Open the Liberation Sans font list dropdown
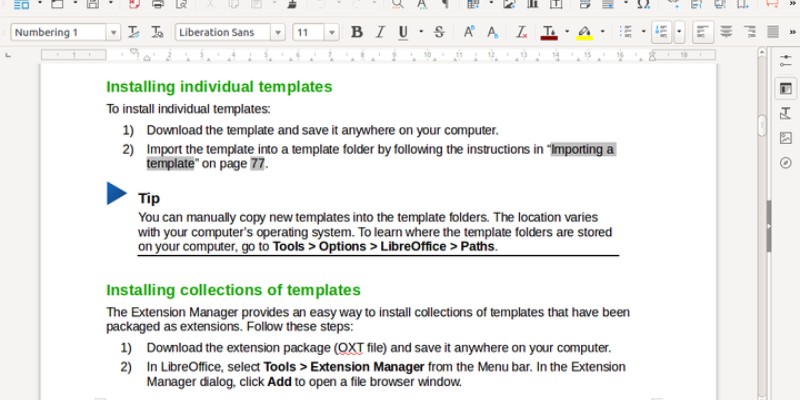Screen dimensions: 800x400 278,32
